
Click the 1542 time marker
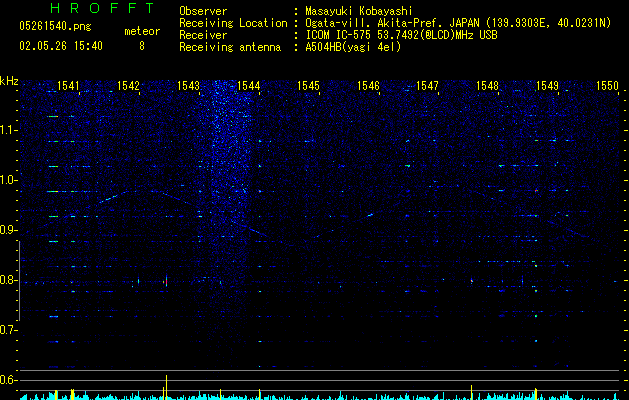click(x=128, y=85)
